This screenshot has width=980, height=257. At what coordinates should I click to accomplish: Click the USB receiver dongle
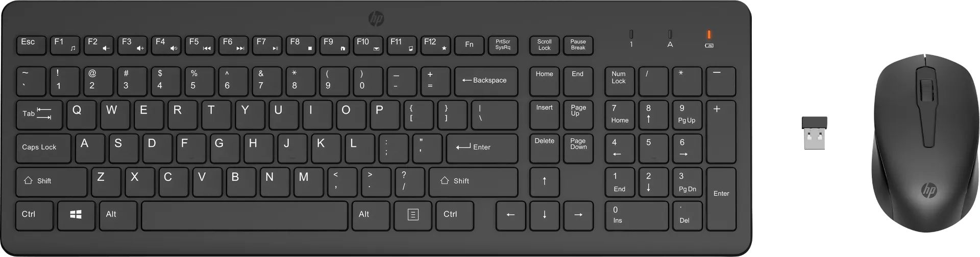click(815, 133)
